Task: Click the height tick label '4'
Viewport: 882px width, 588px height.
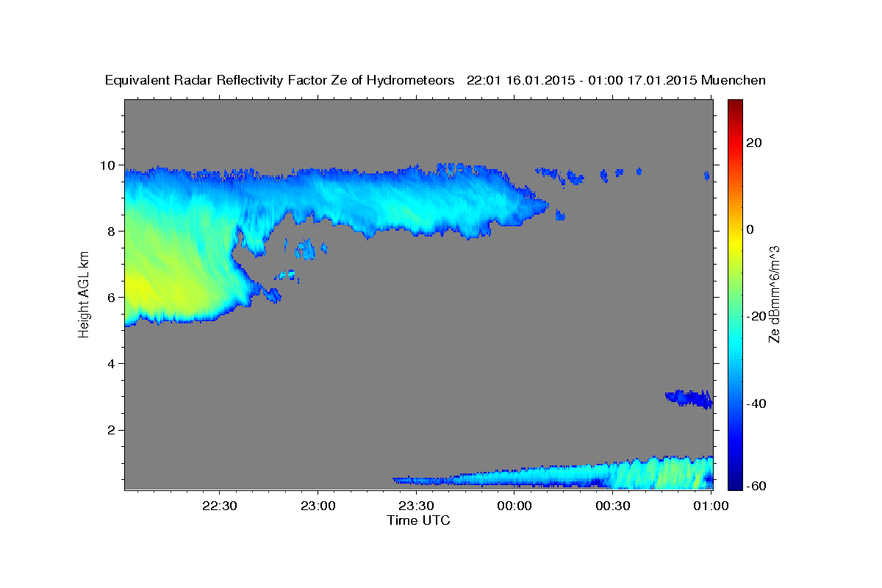Action: coord(113,363)
